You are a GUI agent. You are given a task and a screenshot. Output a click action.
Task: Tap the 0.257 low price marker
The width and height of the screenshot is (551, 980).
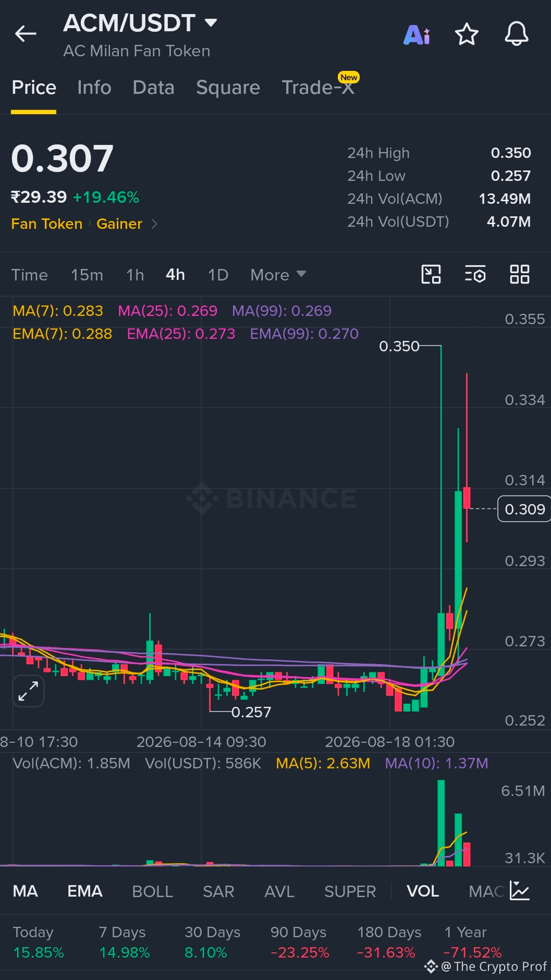click(x=251, y=712)
